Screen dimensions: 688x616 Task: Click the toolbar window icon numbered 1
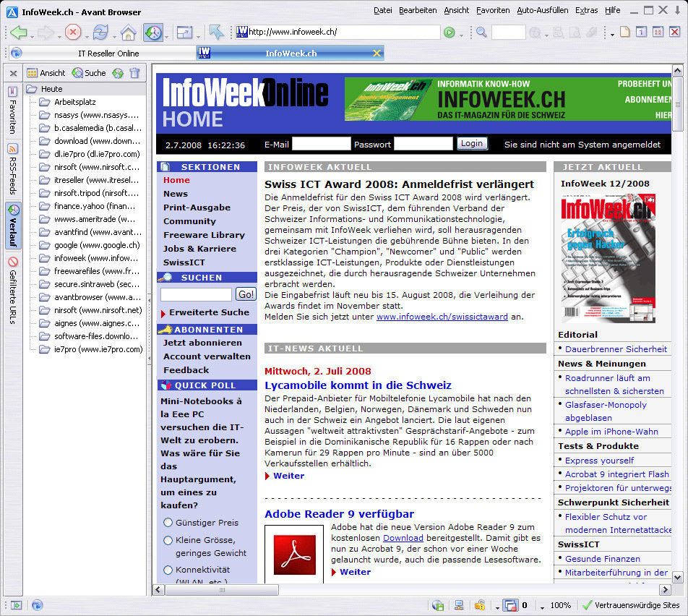click(x=642, y=32)
